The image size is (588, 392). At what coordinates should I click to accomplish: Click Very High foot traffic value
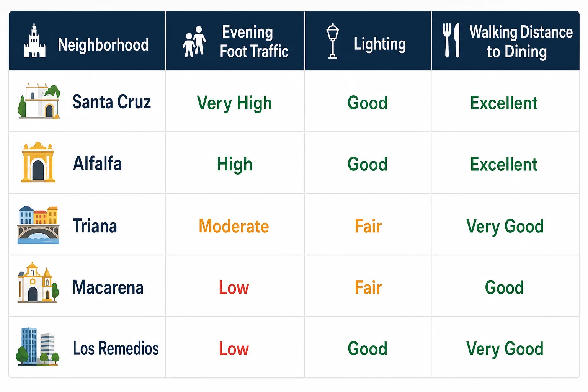click(x=234, y=103)
